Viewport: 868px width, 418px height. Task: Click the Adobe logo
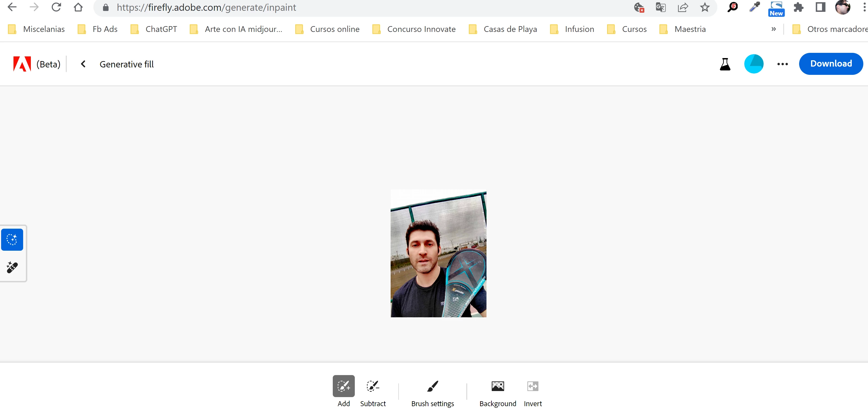click(x=22, y=64)
